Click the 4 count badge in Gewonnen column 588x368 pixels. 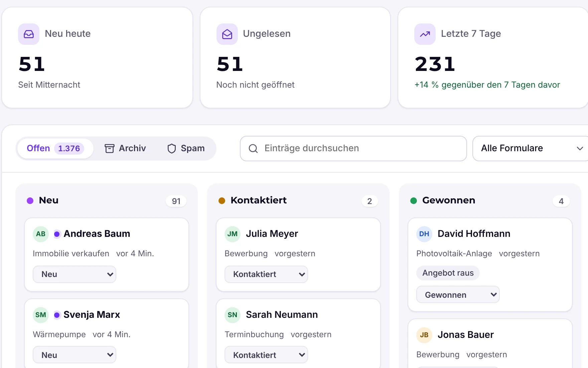click(x=561, y=201)
